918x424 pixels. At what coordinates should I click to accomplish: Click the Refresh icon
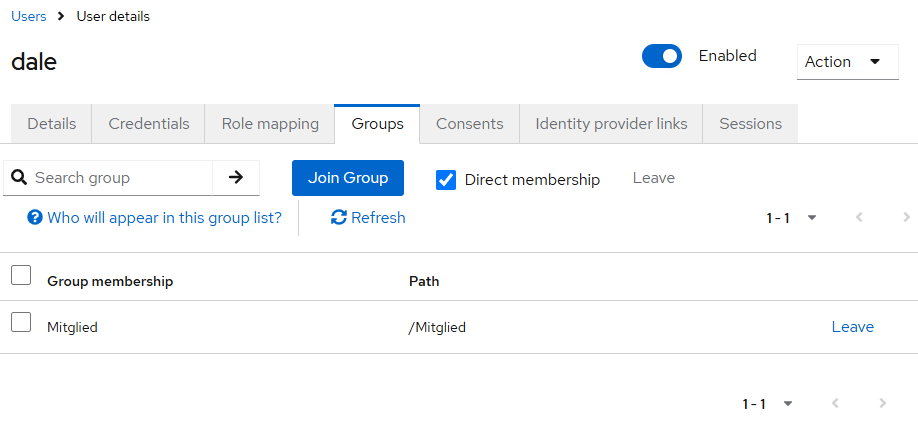[339, 217]
